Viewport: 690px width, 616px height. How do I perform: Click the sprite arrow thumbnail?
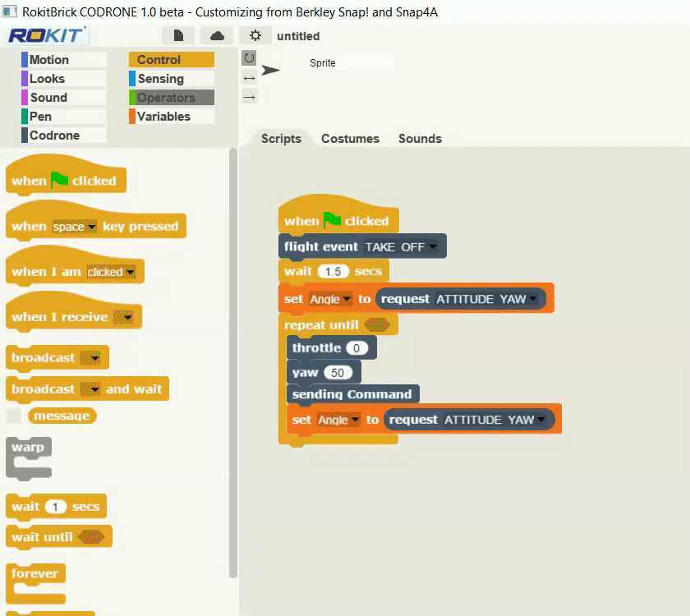click(270, 70)
